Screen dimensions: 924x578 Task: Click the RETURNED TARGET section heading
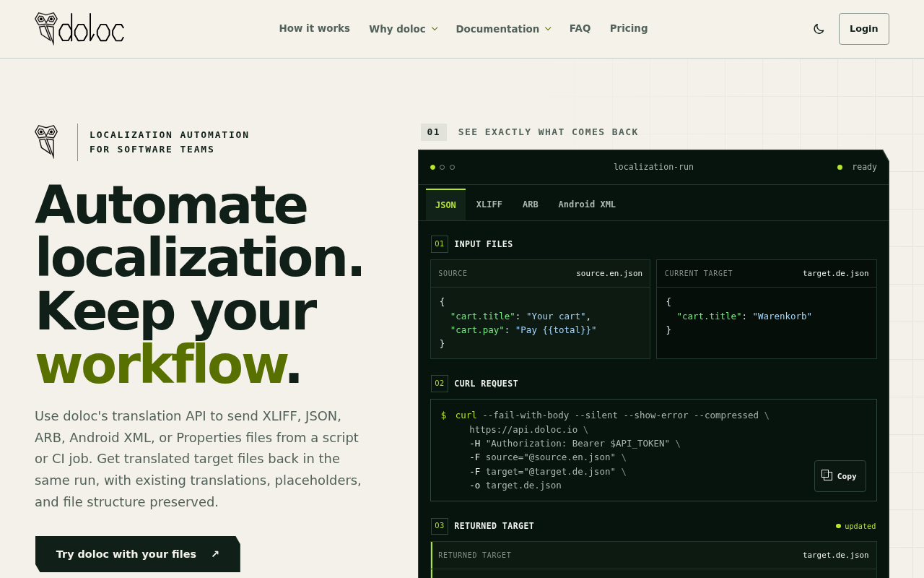[x=494, y=526]
